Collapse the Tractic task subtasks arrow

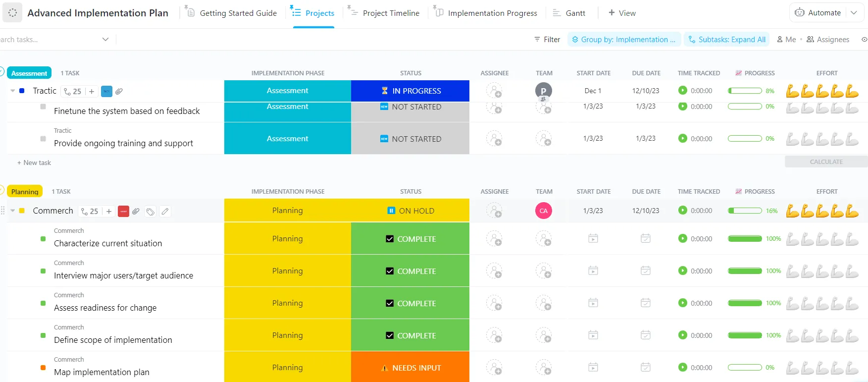click(13, 91)
